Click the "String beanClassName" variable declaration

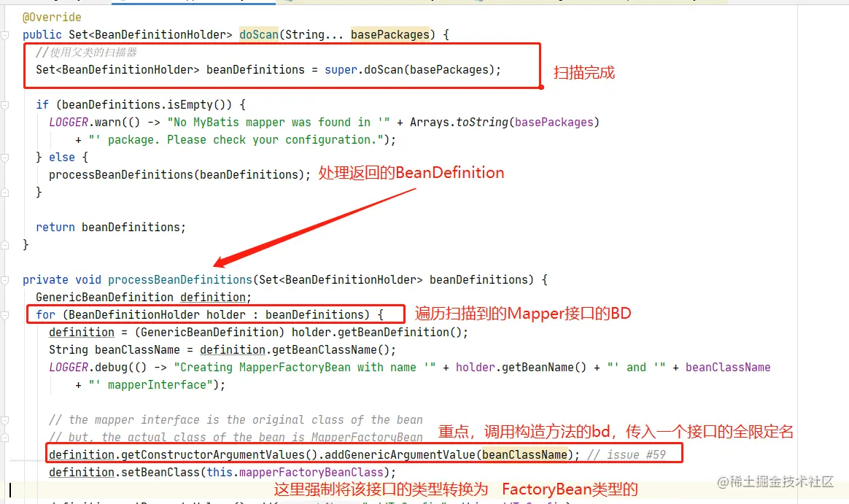click(x=115, y=349)
